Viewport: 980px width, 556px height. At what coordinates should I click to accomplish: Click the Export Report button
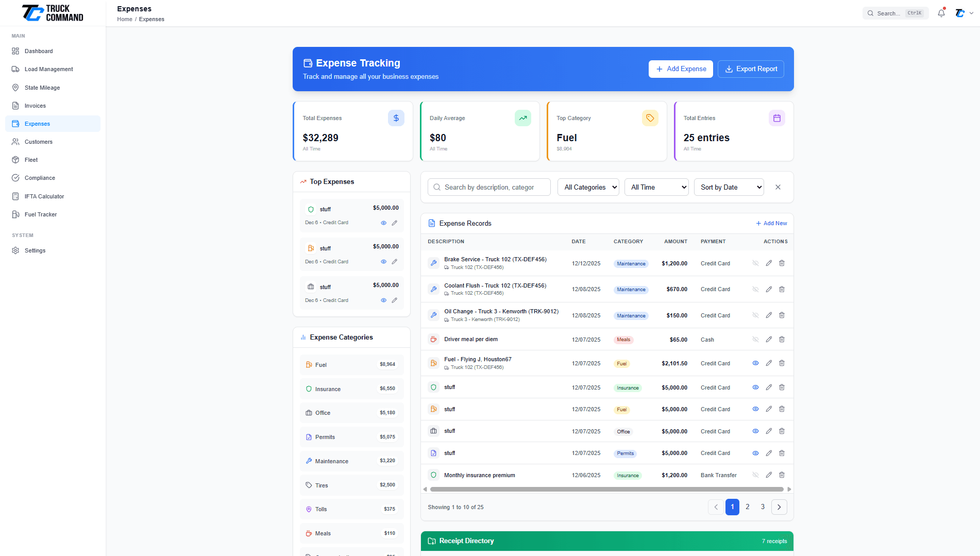751,69
